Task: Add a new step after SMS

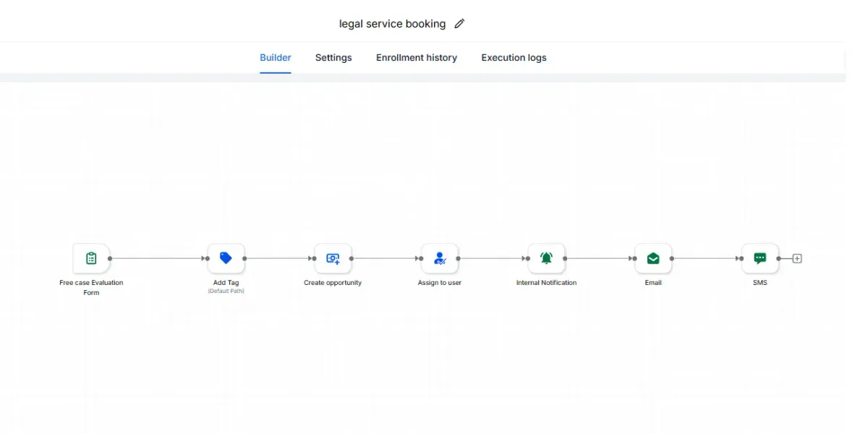Action: point(797,258)
